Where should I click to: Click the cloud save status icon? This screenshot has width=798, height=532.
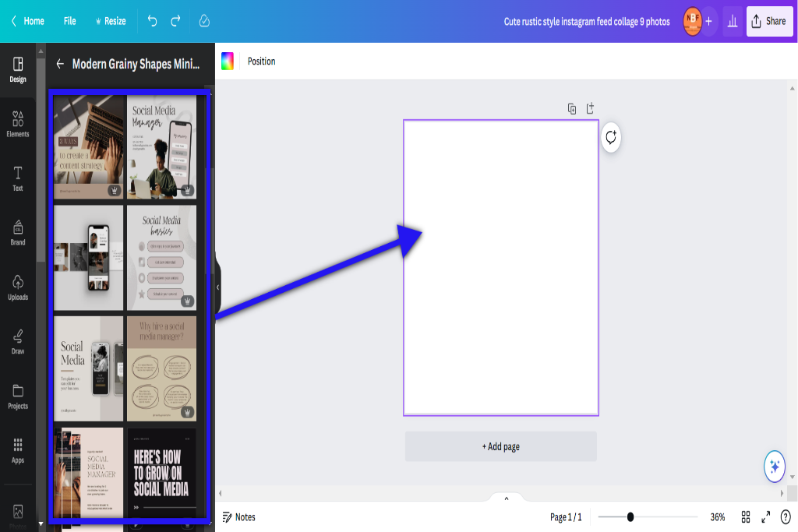coord(204,21)
